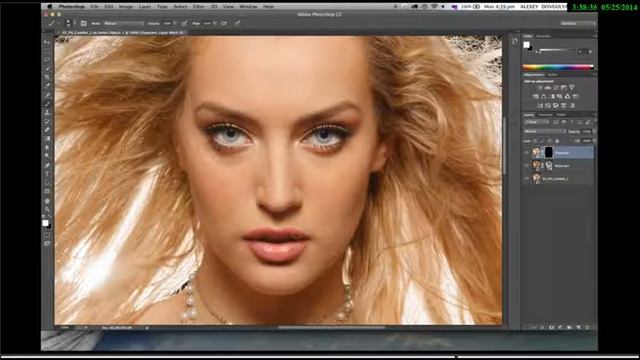Open the Image menu
This screenshot has width=640, height=360.
126,7
